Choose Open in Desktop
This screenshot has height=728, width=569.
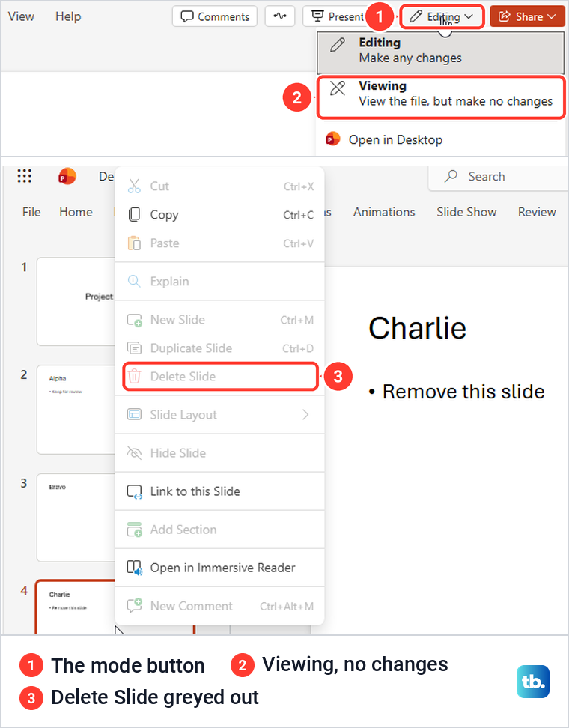[x=441, y=139]
